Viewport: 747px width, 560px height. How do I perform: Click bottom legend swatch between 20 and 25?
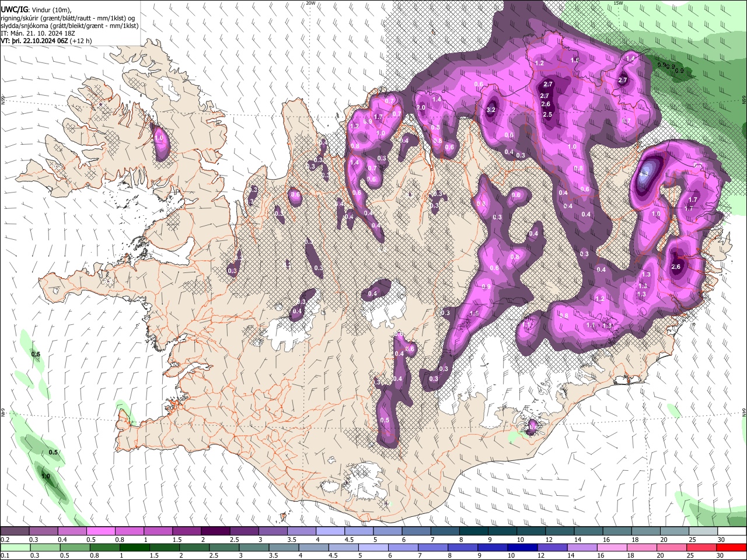pyautogui.click(x=672, y=548)
